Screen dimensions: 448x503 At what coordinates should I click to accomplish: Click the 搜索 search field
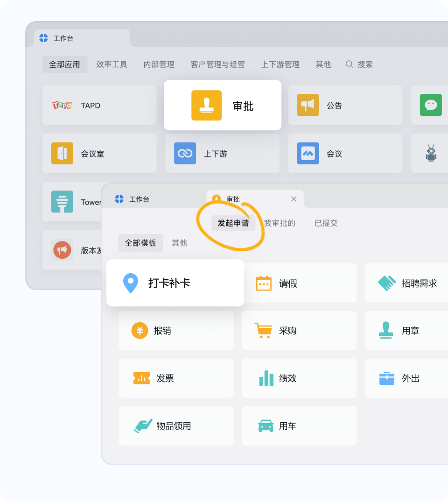pos(359,64)
